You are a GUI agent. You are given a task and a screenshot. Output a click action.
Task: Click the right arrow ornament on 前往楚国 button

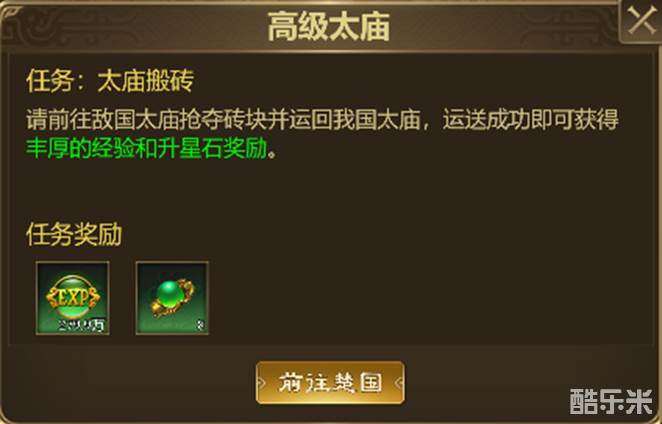tap(399, 383)
